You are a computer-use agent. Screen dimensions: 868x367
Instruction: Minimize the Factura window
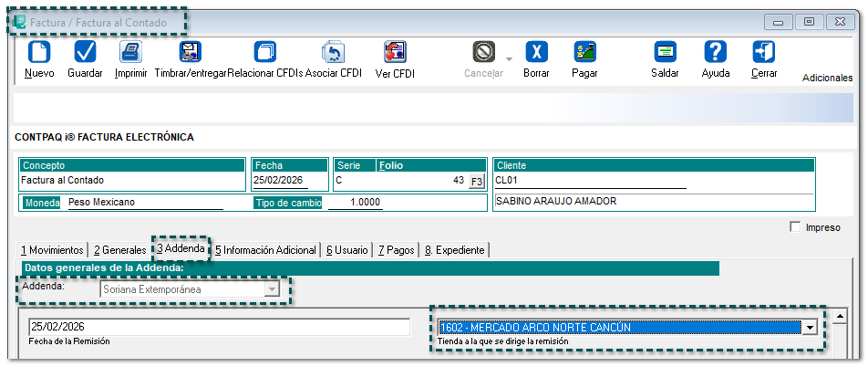click(779, 22)
